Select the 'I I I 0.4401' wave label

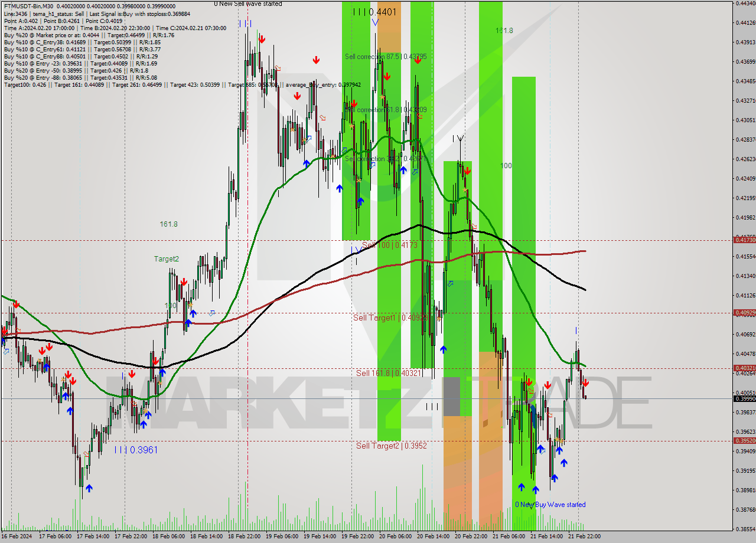tap(374, 12)
